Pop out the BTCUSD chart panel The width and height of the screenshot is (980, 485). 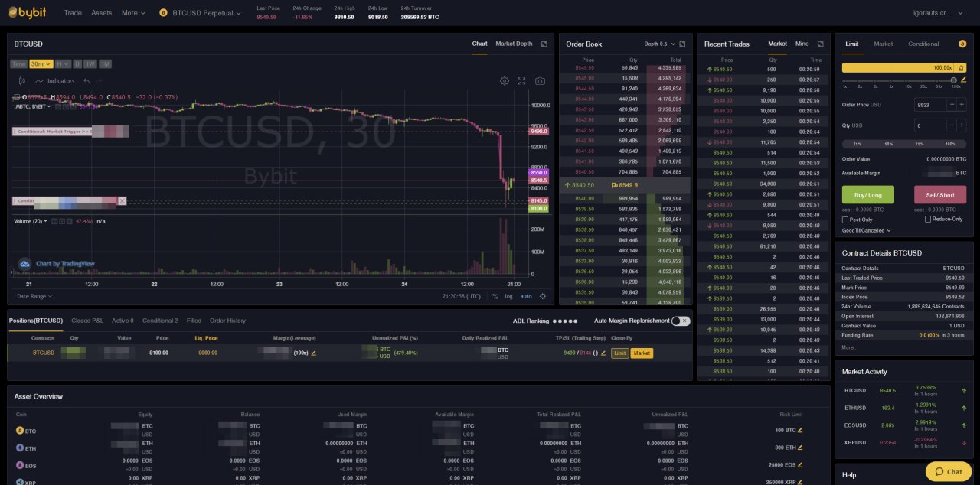[x=544, y=44]
